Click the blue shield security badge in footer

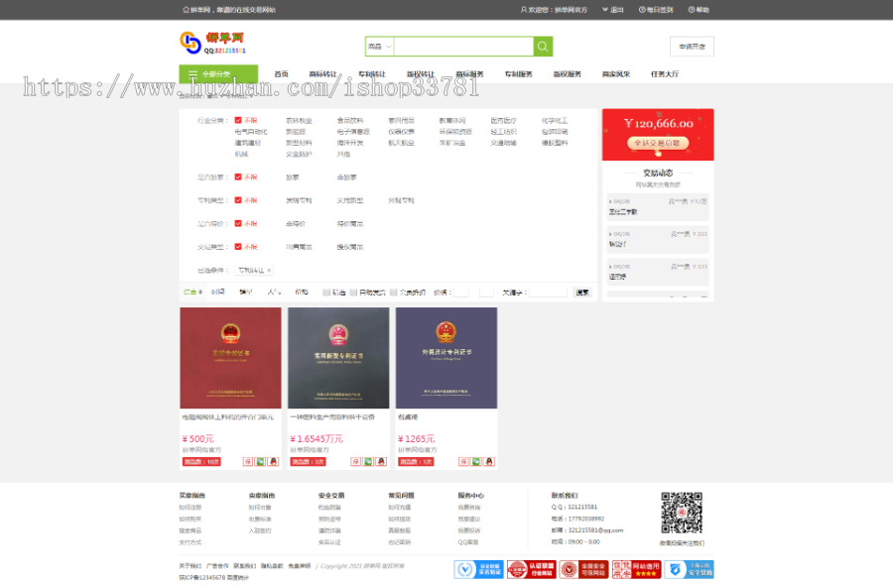tap(690, 569)
